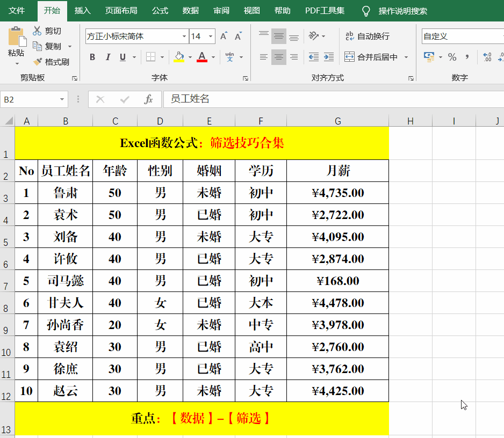504x438 pixels.
Task: Expand the Copy options arrow
Action: pos(70,47)
